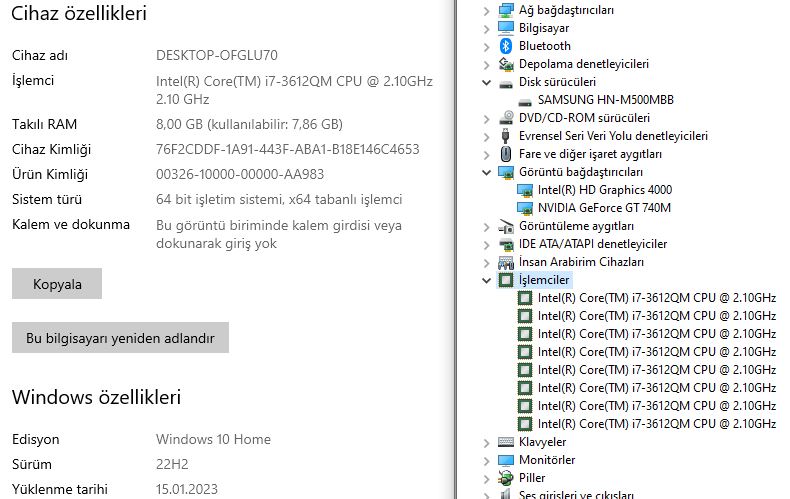
Task: Click the Fare ve diğer işaret aygıtları mouse icon
Action: 506,154
